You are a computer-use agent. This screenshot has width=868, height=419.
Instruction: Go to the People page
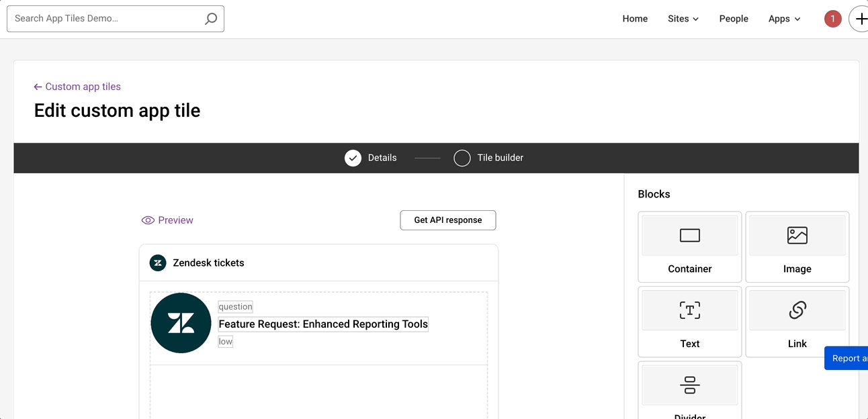(733, 19)
